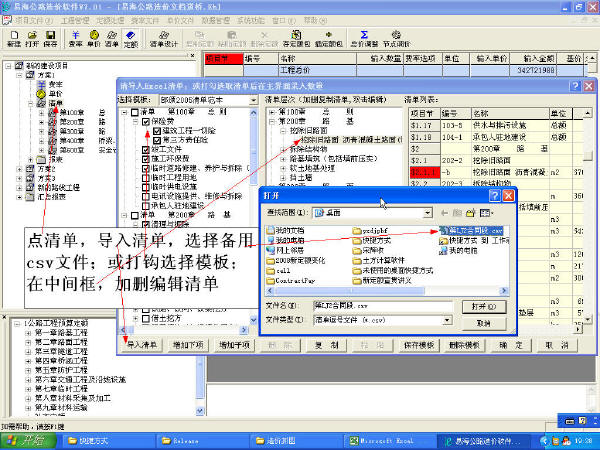This screenshot has width=600, height=450.
Task: Click the 清单 node in project tree
Action: click(56, 103)
